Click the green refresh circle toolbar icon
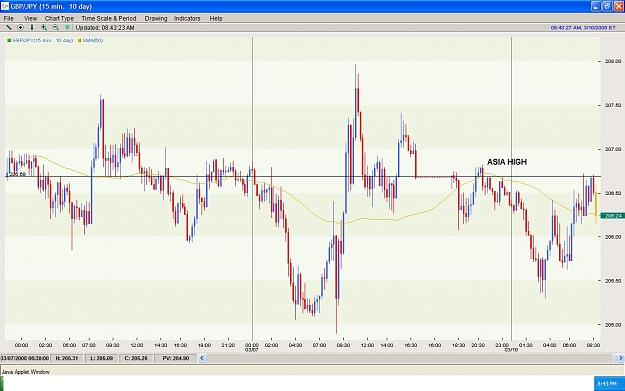 [x=67, y=28]
